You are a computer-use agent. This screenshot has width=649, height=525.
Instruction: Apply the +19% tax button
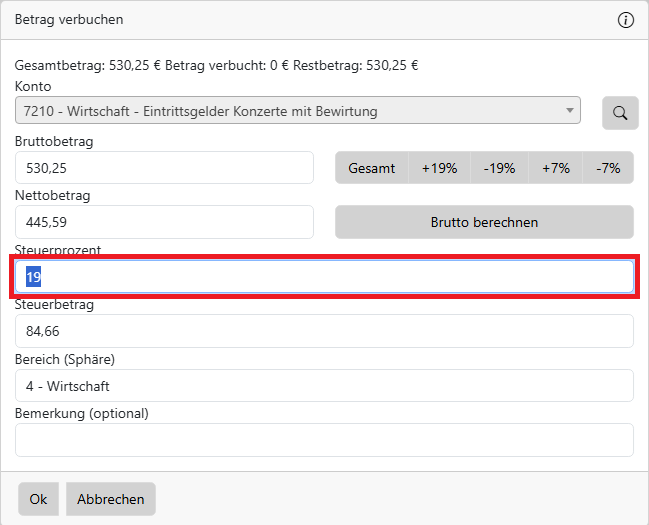coord(439,168)
